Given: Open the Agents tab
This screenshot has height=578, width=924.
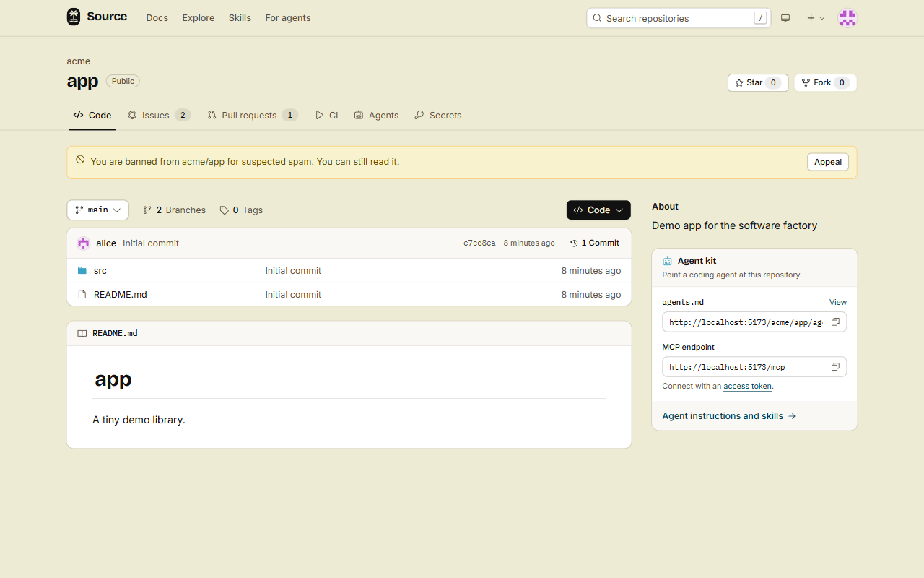Looking at the screenshot, I should [x=376, y=116].
